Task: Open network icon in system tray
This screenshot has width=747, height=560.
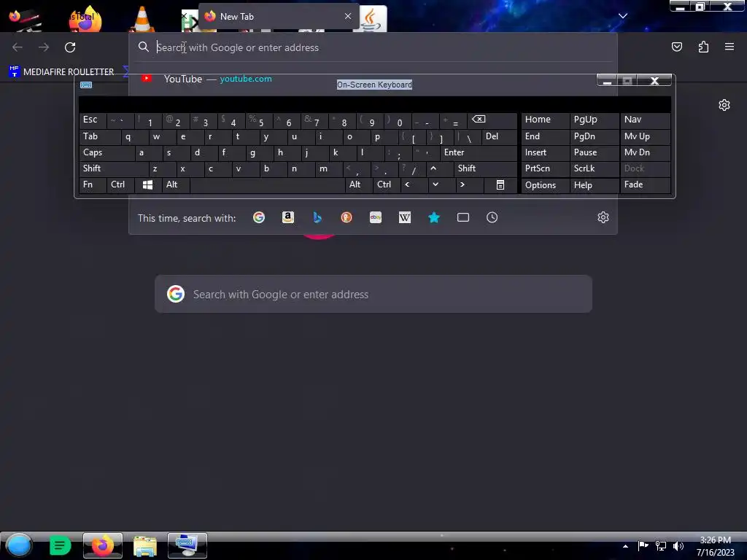Action: tap(661, 546)
